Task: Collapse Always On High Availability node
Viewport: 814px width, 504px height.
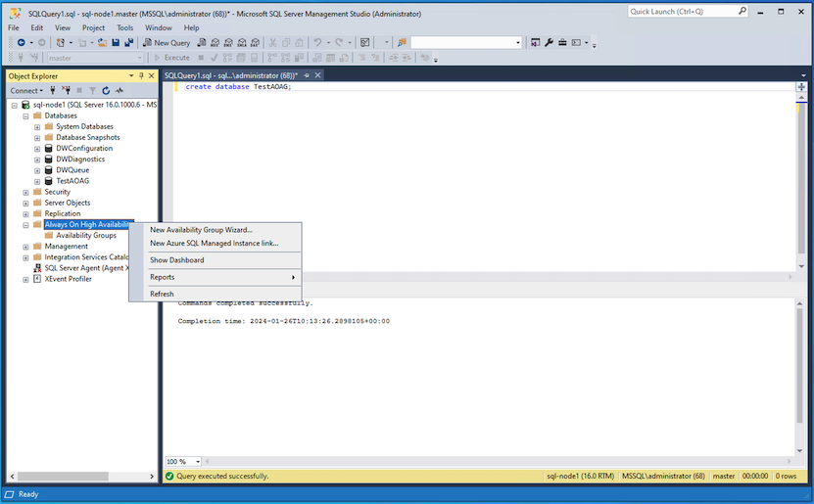Action: click(25, 225)
